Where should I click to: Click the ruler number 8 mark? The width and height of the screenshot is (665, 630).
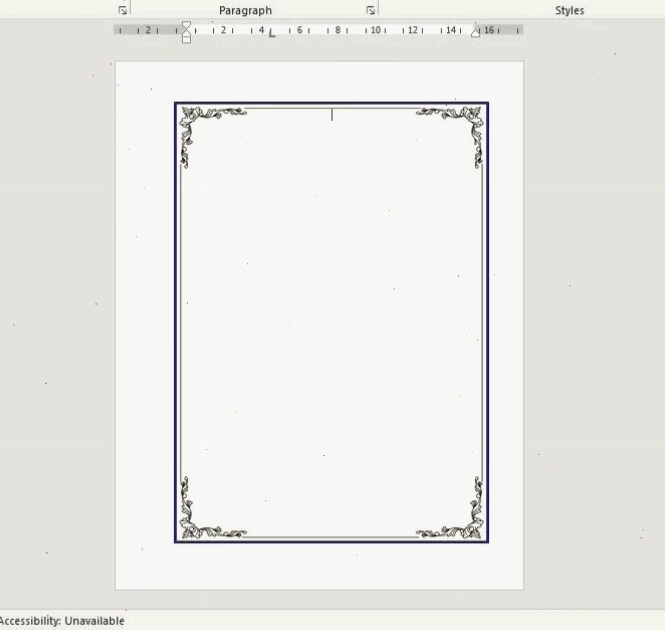(338, 30)
